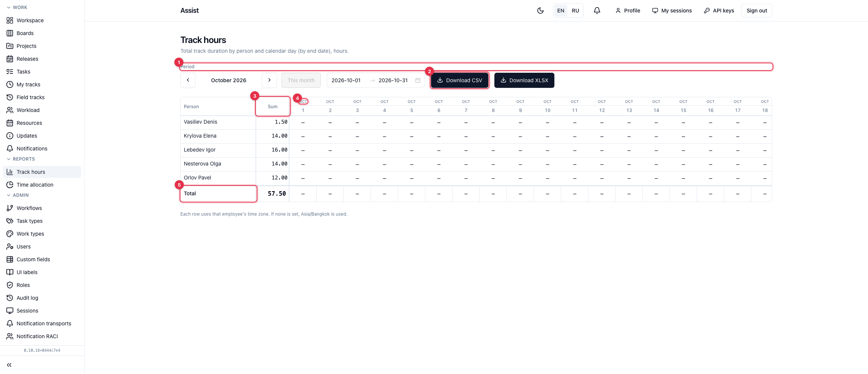Edit start date 2026-10-01

[346, 80]
